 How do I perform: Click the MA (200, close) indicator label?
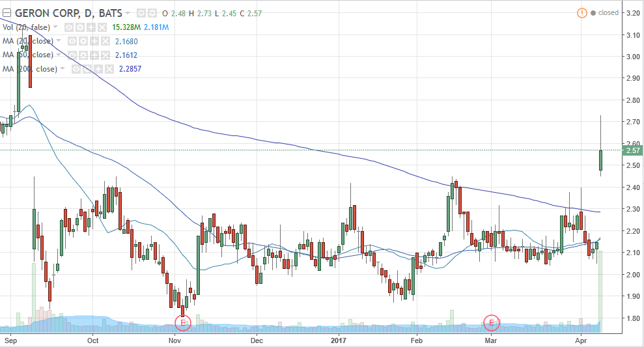(30, 69)
